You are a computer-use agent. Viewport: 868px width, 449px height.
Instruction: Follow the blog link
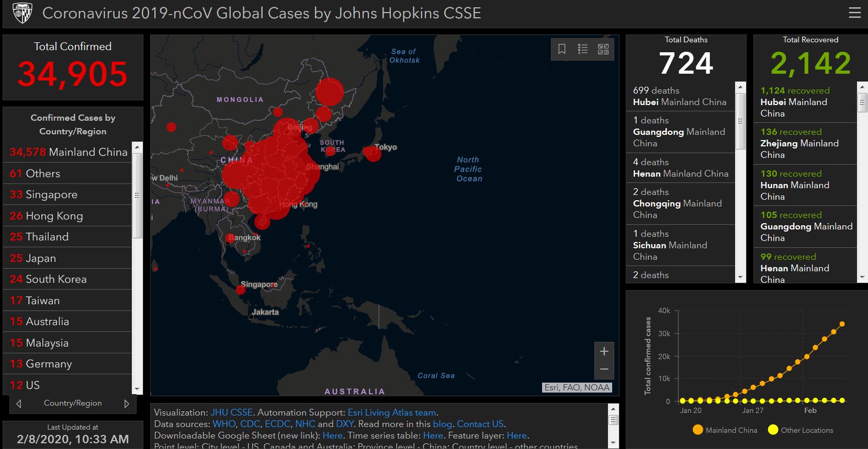point(442,424)
